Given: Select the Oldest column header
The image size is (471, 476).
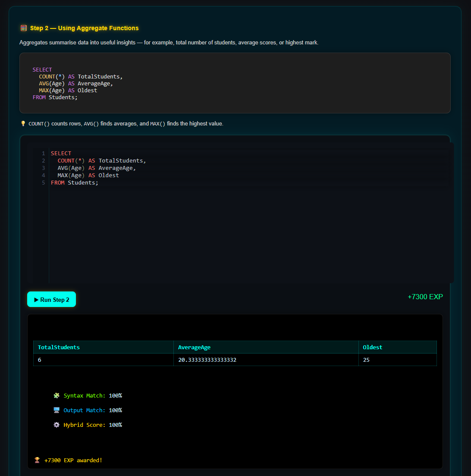Looking at the screenshot, I should (372, 347).
